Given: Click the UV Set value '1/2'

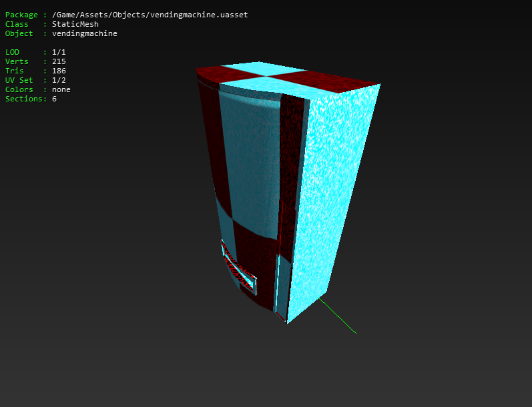Looking at the screenshot, I should click(x=59, y=80).
